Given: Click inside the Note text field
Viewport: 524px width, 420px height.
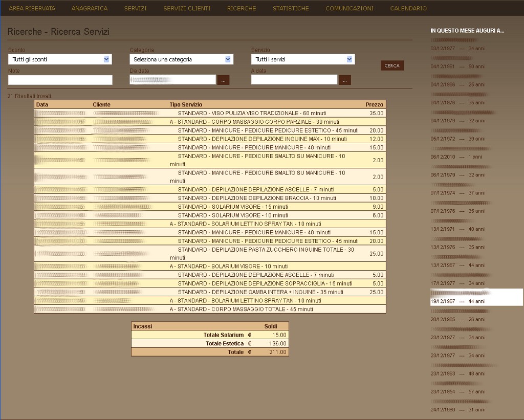Looking at the screenshot, I should 60,80.
